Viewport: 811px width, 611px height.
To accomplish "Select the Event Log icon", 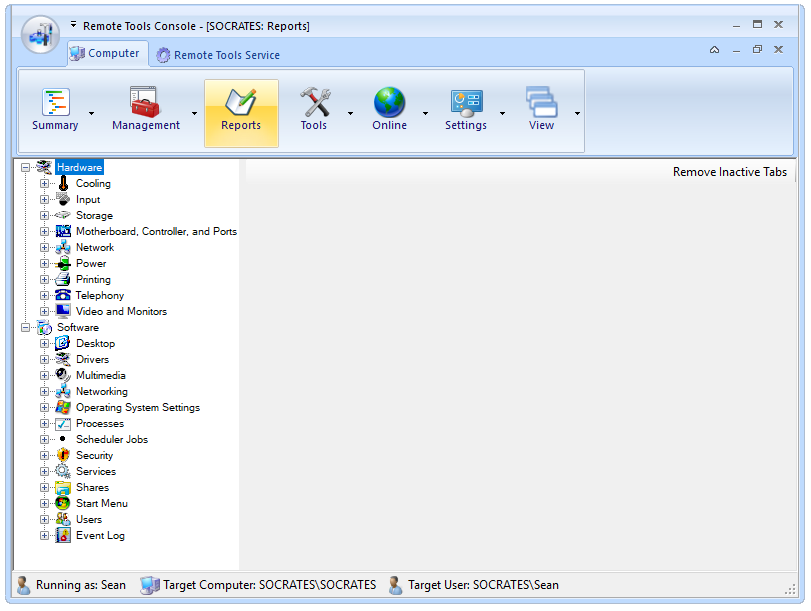I will 63,535.
